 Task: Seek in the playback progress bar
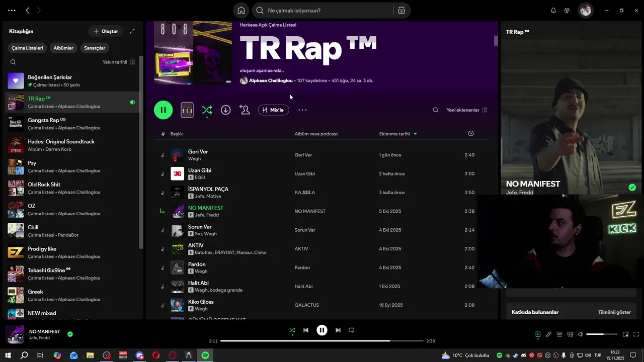322,341
